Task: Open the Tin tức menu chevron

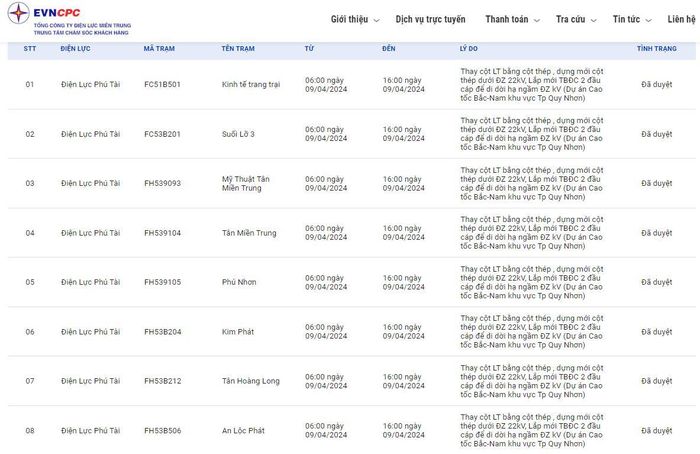Action: (648, 21)
